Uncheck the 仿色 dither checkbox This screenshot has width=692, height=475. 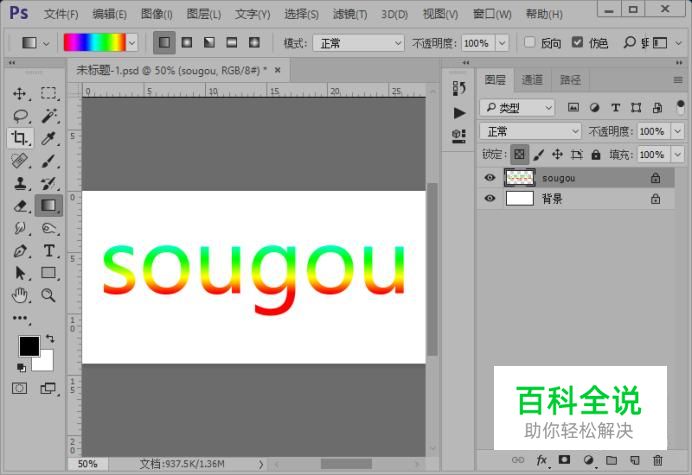(x=577, y=42)
